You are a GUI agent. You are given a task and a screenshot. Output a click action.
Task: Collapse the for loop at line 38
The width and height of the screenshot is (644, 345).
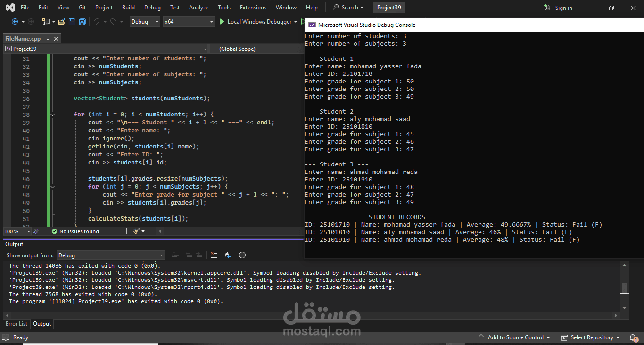[52, 115]
